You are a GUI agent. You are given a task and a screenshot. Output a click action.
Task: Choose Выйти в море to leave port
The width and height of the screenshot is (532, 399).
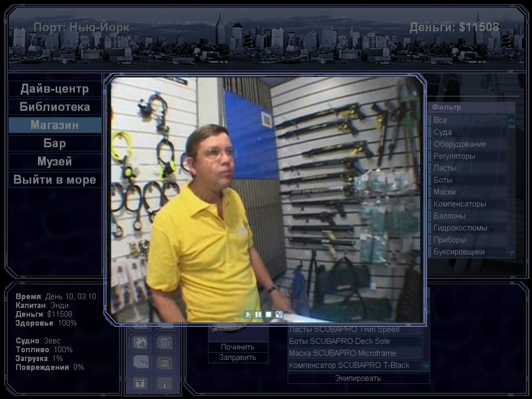click(55, 179)
